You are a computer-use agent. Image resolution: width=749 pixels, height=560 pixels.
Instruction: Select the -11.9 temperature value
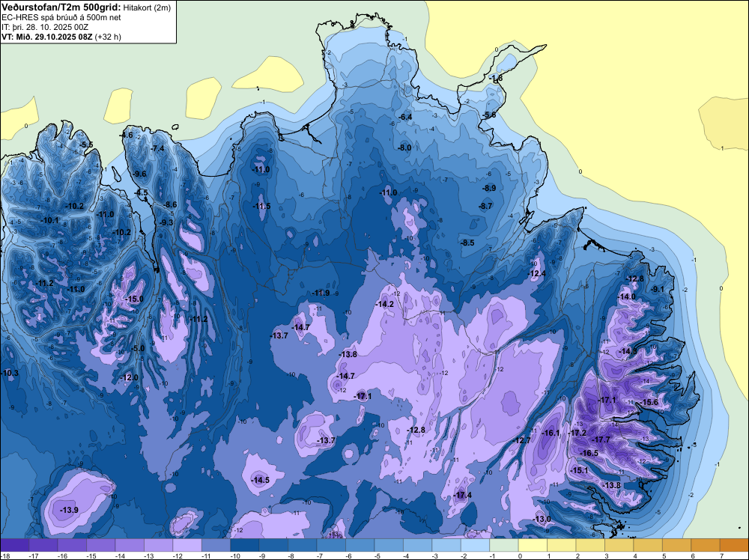click(321, 293)
